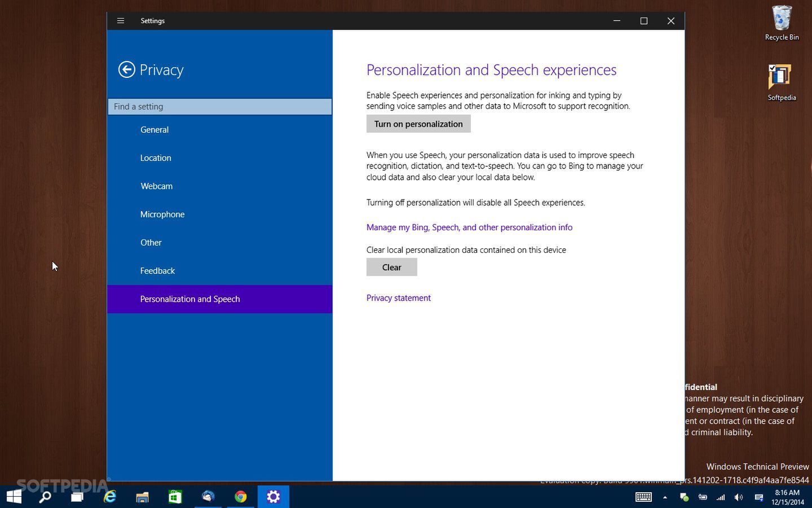
Task: Open Manage my Bing, Speech personalization link
Action: coord(469,227)
